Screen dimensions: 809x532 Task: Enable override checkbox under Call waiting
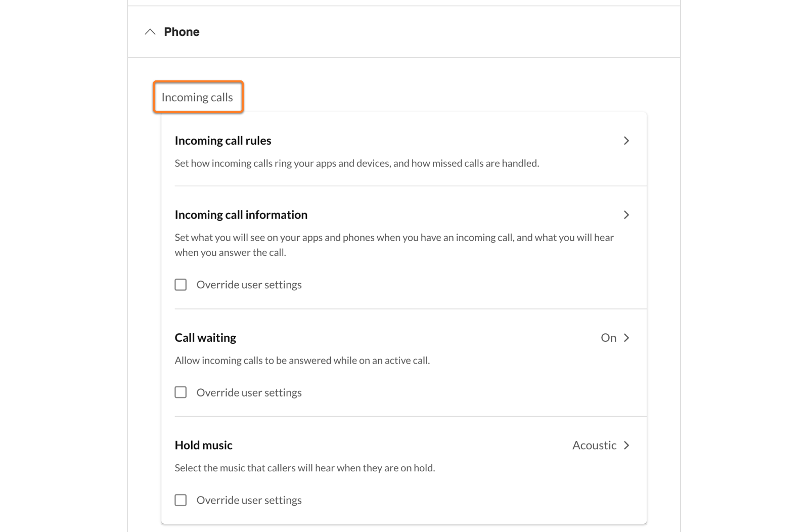click(x=181, y=392)
